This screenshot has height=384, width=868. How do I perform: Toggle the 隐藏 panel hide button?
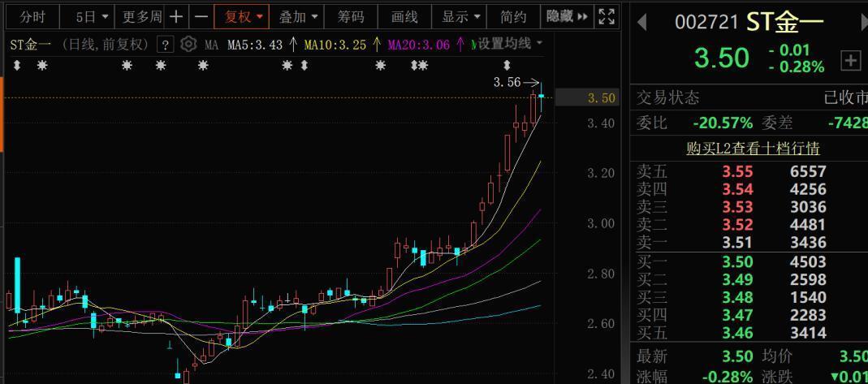tap(567, 16)
